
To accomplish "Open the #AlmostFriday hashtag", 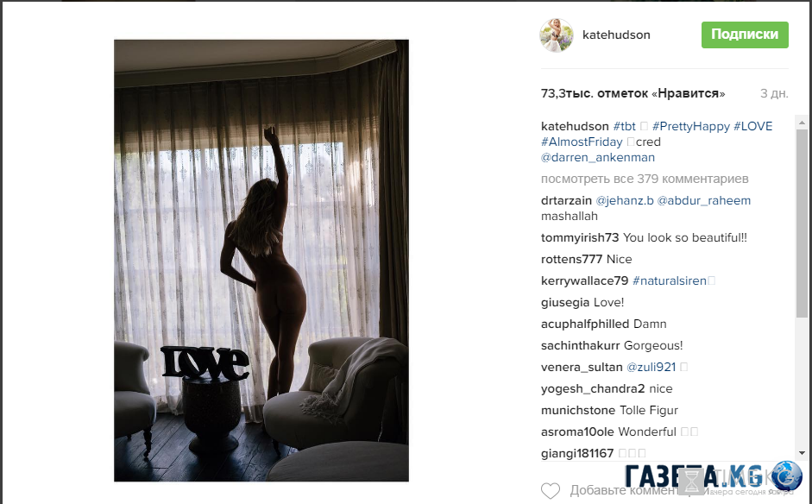I will [582, 142].
